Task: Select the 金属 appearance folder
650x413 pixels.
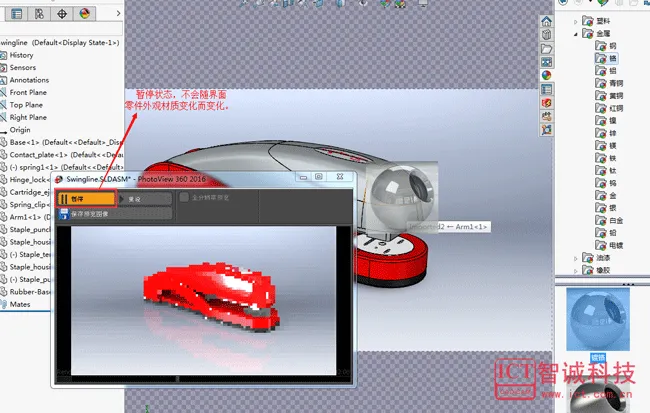Action: (x=596, y=33)
